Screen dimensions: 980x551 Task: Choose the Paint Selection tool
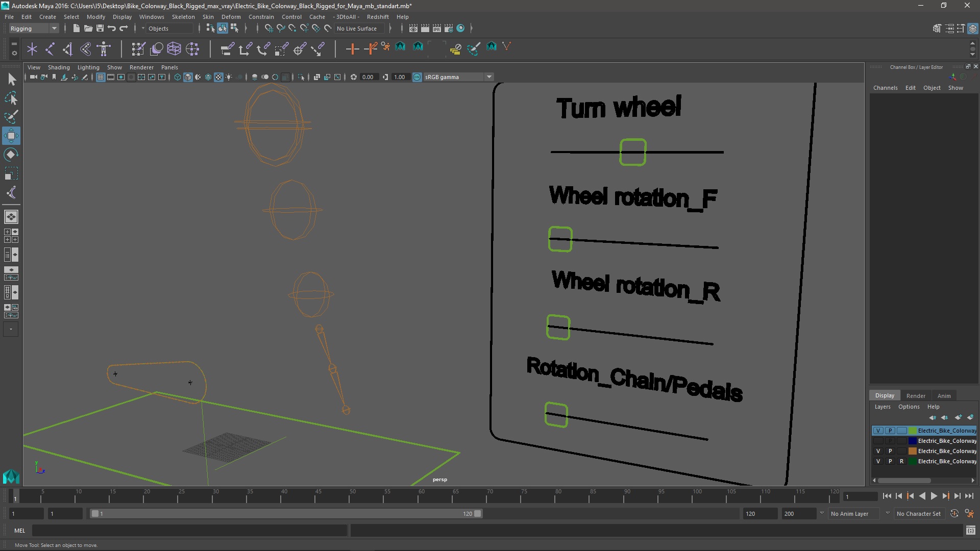(x=11, y=117)
